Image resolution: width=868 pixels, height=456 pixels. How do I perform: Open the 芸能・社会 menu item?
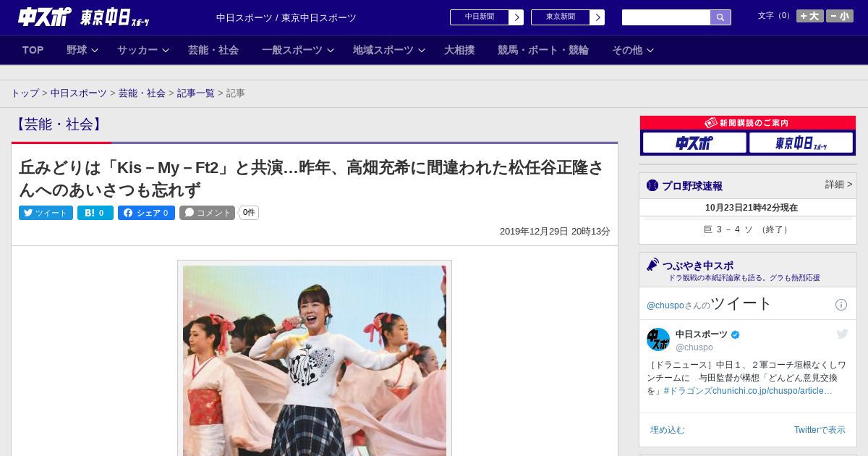[213, 50]
